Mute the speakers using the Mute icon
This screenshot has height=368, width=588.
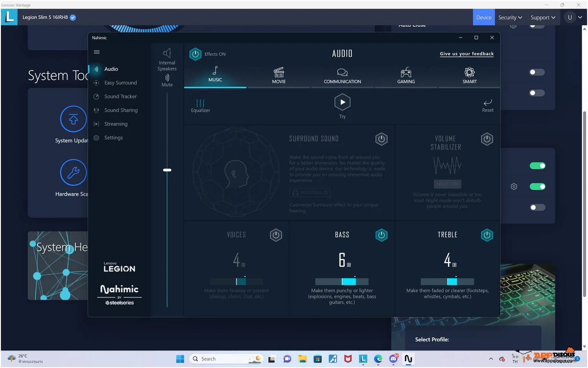coord(167,78)
